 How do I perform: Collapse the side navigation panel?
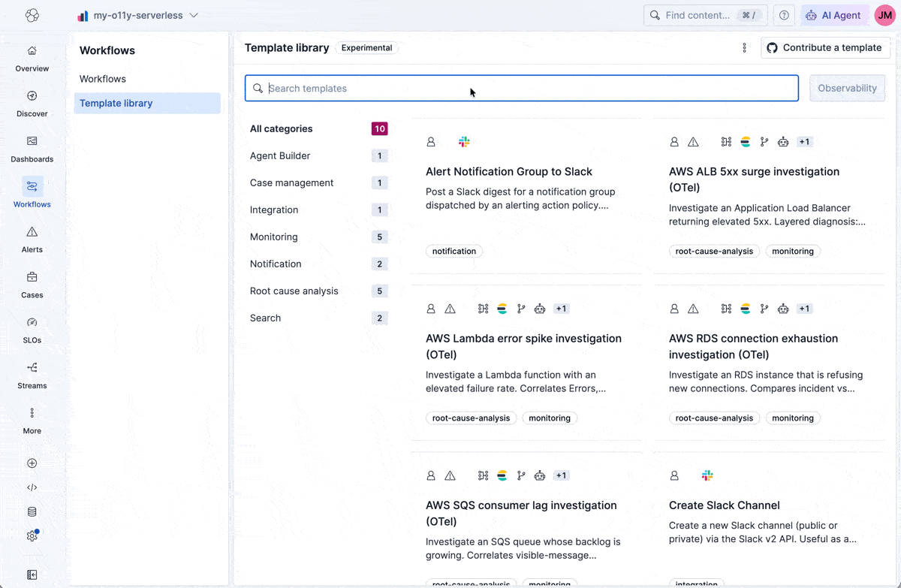32,574
